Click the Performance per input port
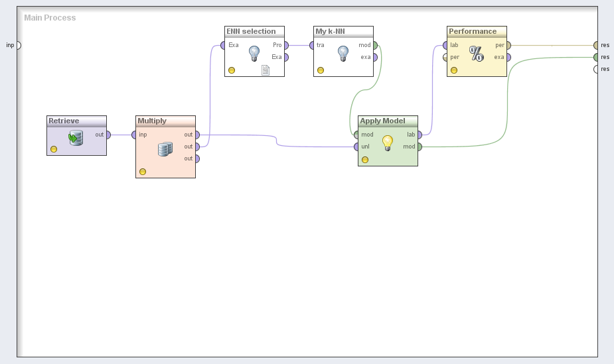The image size is (614, 364). (x=446, y=57)
